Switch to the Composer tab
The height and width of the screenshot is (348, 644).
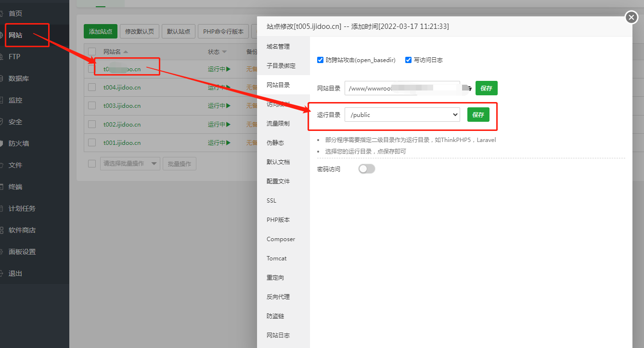coord(283,239)
